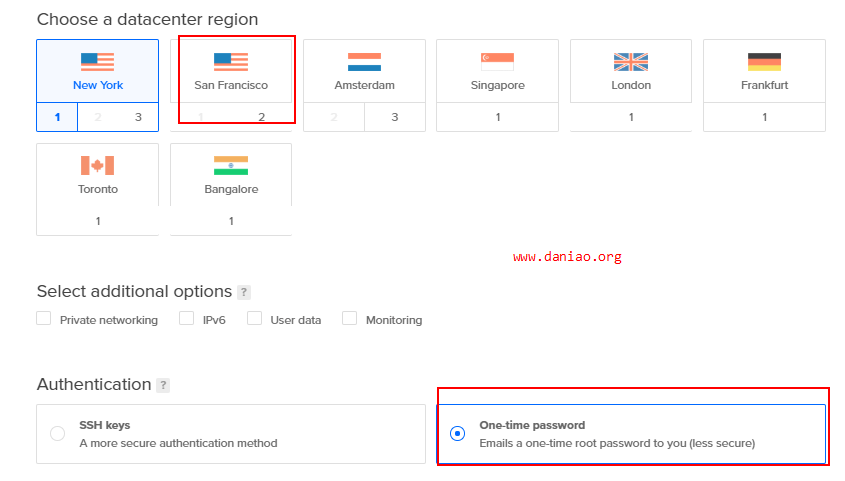Choose the San Francisco flag tile
Image resolution: width=845 pixels, height=481 pixels.
231,62
